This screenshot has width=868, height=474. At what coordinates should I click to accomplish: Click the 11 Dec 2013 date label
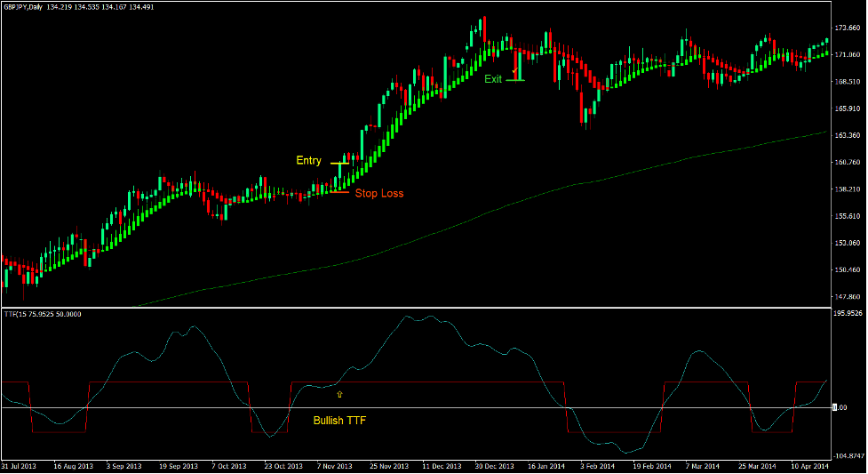pos(442,466)
